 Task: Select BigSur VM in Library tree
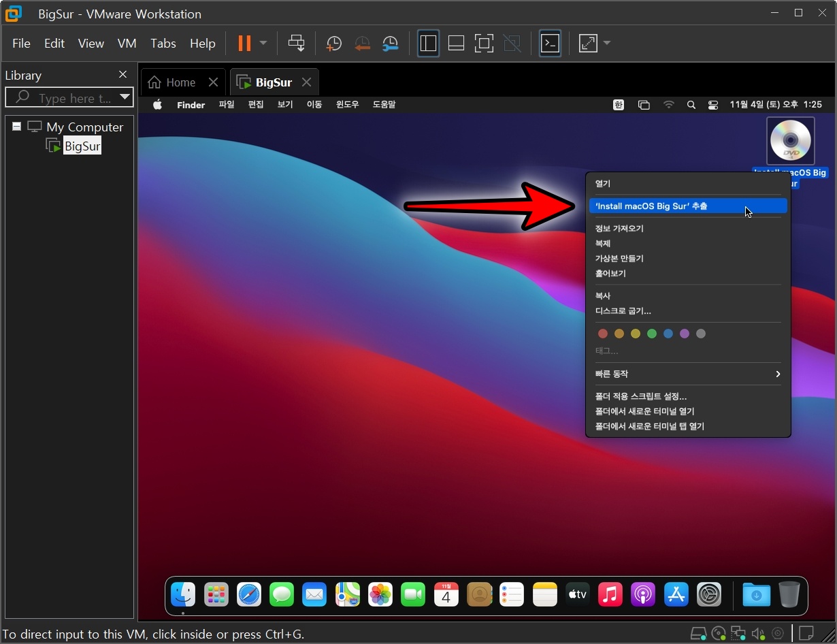pos(82,146)
